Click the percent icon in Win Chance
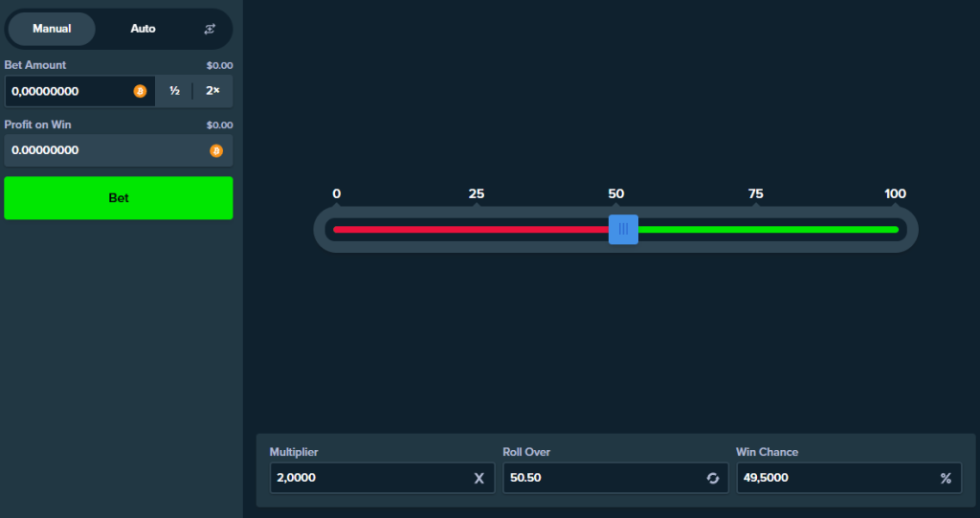The height and width of the screenshot is (518, 980). 946,478
